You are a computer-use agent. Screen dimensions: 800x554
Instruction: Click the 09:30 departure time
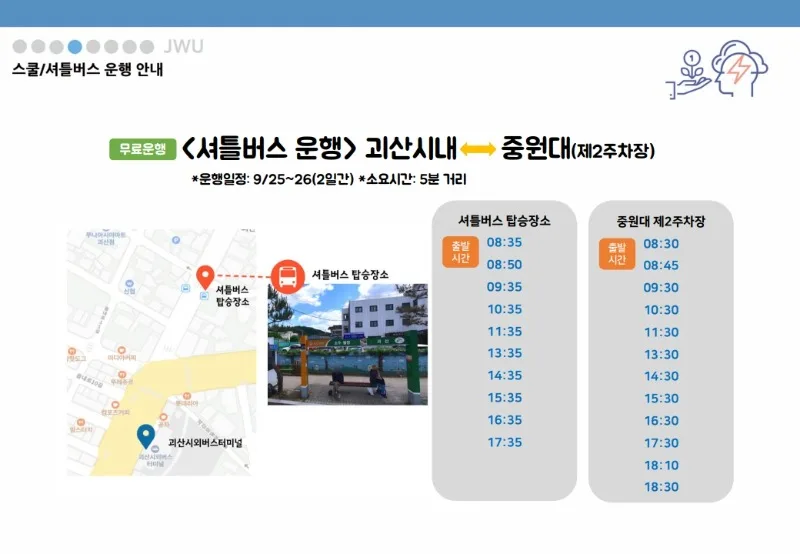pyautogui.click(x=661, y=288)
